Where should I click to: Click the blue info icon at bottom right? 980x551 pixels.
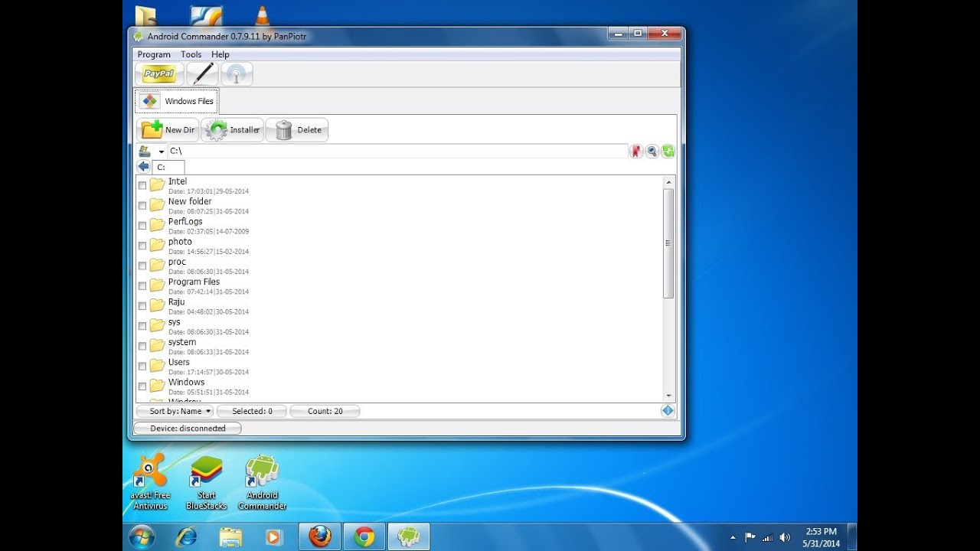click(x=668, y=411)
